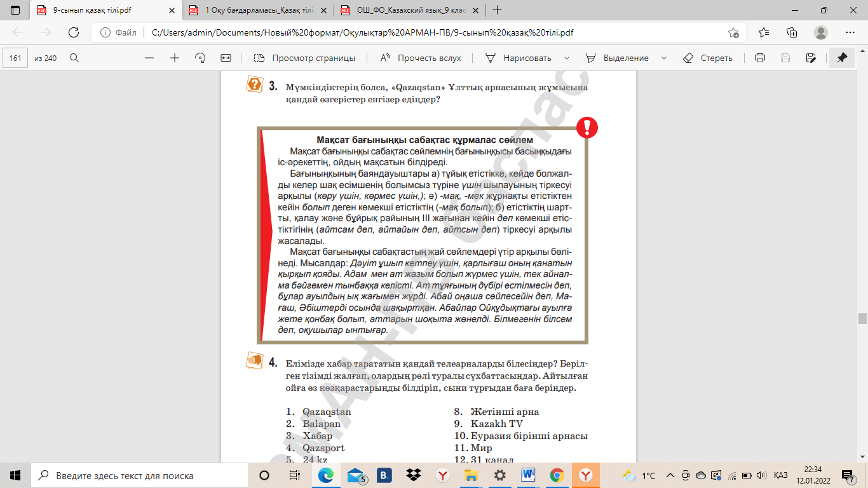868x488 pixels.
Task: Open the blue B app on taskbar
Action: (x=384, y=475)
